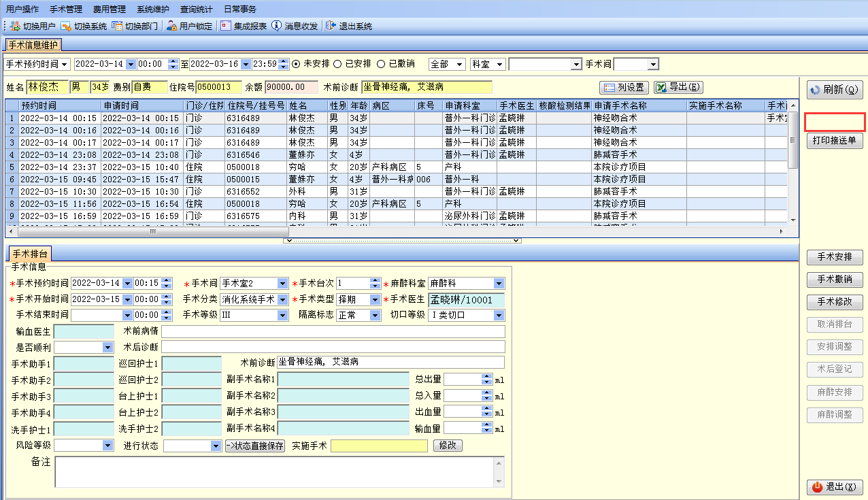
Task: Switch to the 手术排台 tab
Action: click(29, 254)
